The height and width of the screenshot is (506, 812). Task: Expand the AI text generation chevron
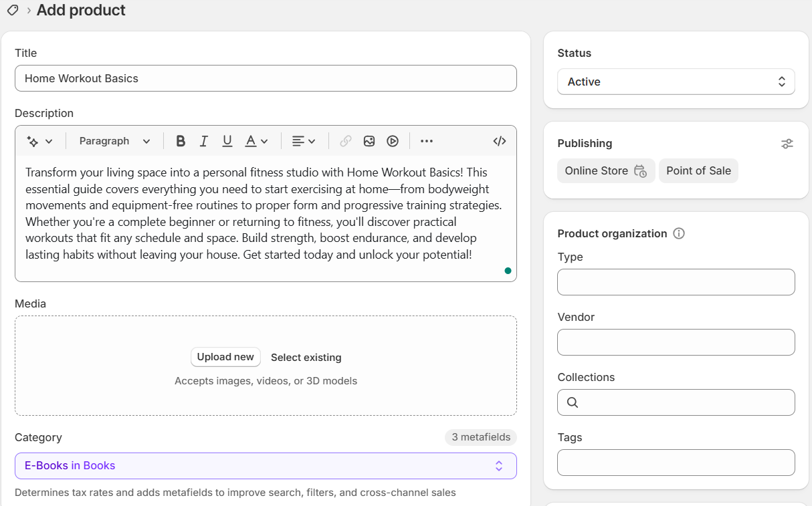(x=48, y=141)
